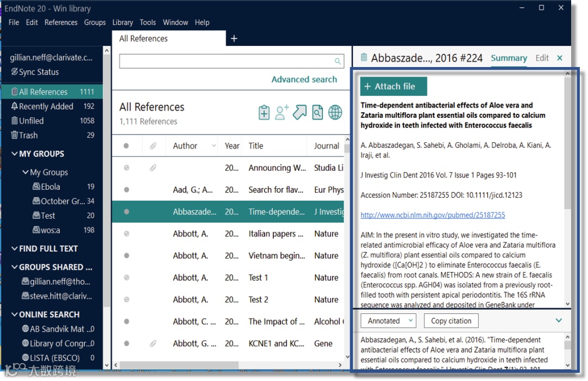Click the Author column sort arrow
Viewport: 588px width, 381px height.
click(214, 146)
